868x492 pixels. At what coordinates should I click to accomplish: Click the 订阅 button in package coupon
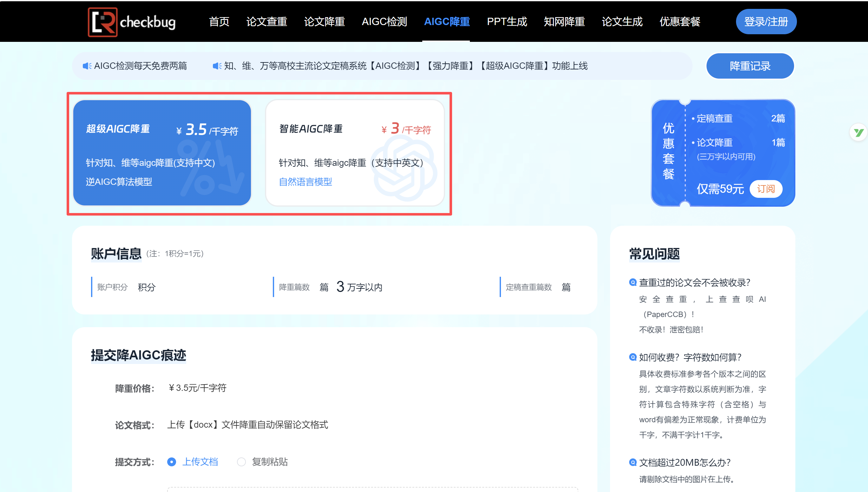[x=766, y=189]
